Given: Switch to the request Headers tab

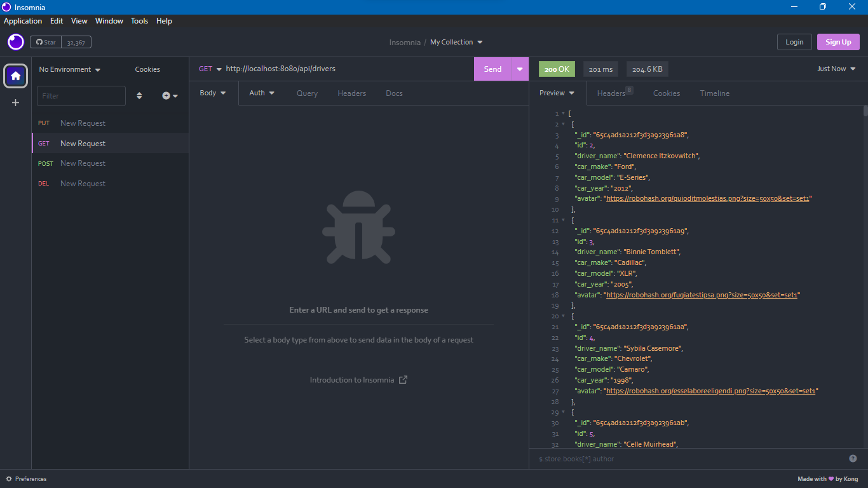Looking at the screenshot, I should point(351,93).
